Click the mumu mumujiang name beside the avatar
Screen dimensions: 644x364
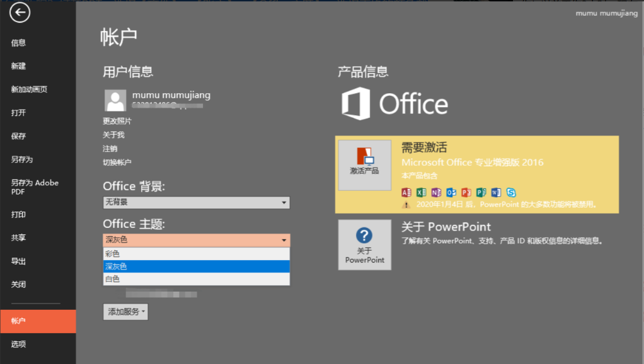click(x=171, y=95)
